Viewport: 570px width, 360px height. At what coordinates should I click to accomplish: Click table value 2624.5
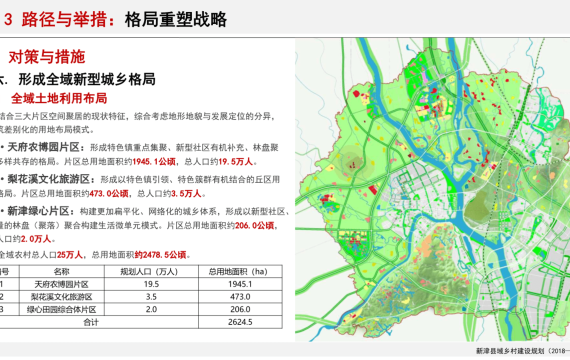click(240, 322)
